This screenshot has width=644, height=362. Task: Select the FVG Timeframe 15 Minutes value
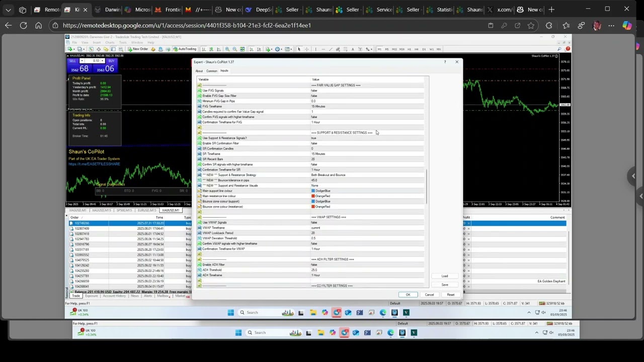pos(318,106)
